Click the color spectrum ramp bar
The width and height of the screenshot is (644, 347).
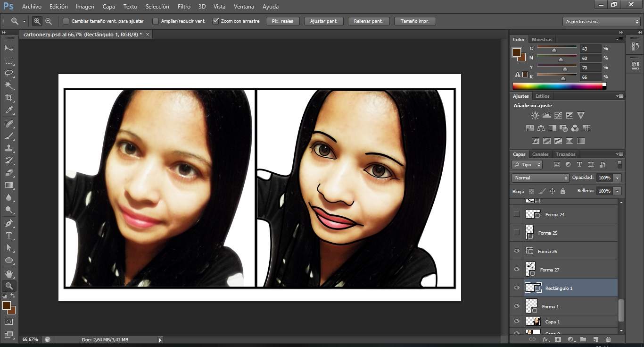point(558,86)
